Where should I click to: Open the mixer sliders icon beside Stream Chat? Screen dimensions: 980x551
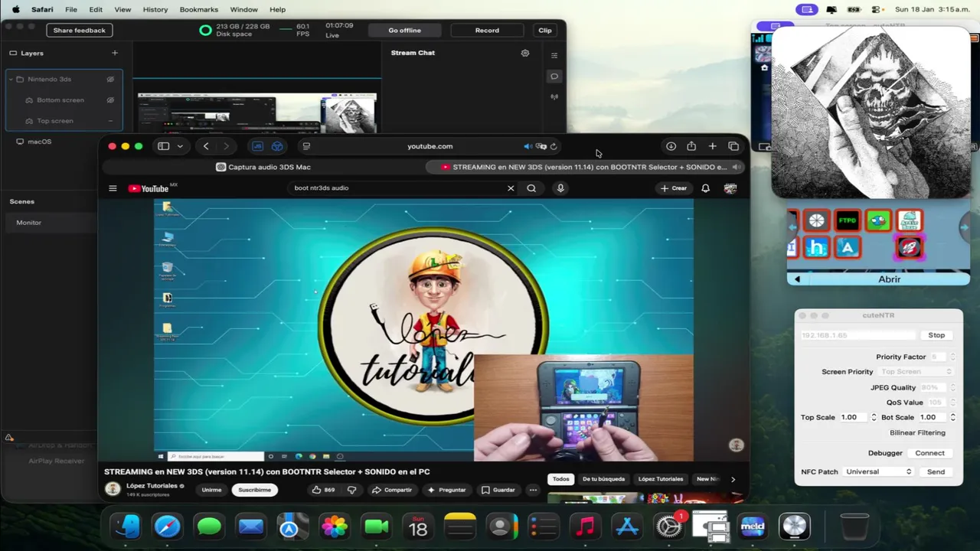tap(554, 55)
